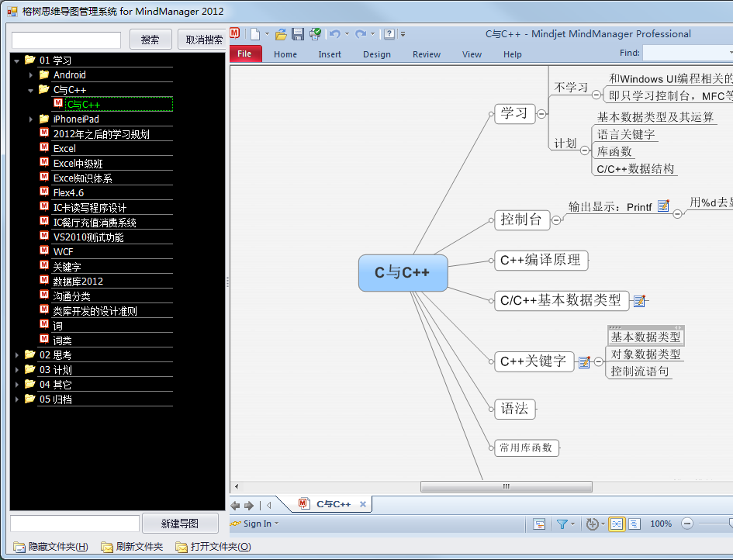This screenshot has width=733, height=560.
Task: Toggle the Map view button in status bar
Action: coord(616,524)
